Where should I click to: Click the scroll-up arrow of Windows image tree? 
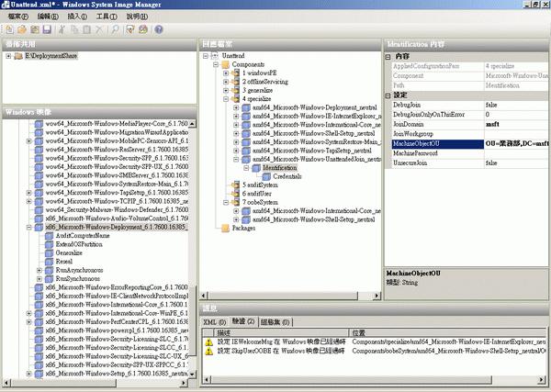tap(192, 124)
